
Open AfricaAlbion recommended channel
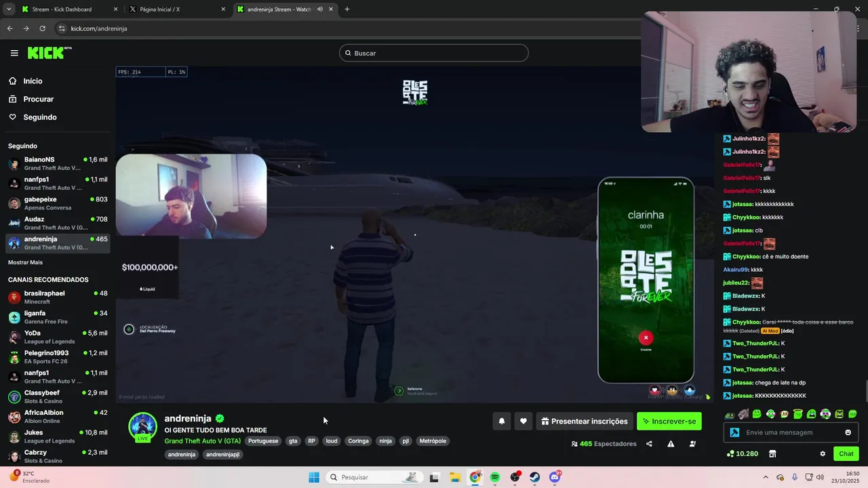(x=58, y=416)
